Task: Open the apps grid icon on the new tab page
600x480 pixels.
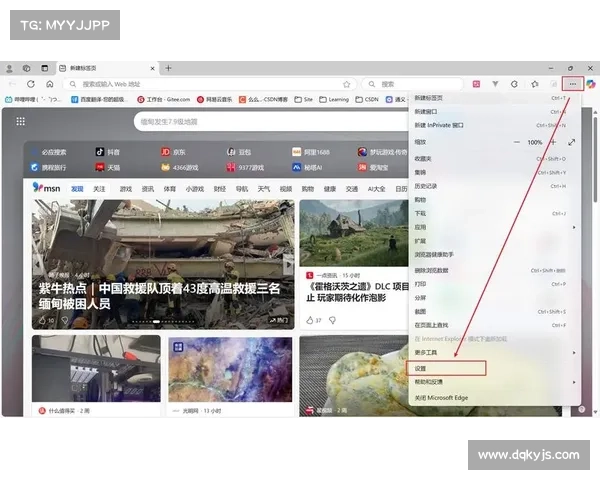Action: click(x=21, y=122)
